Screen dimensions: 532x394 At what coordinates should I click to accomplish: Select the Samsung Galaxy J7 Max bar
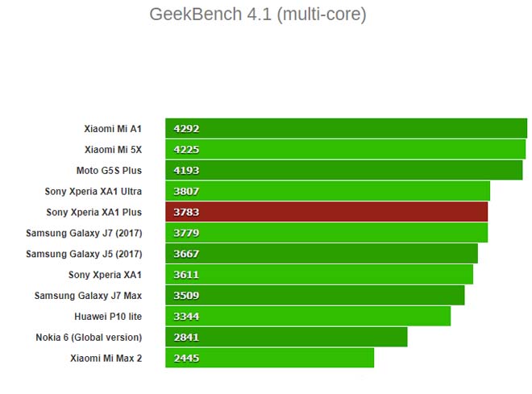pyautogui.click(x=315, y=296)
